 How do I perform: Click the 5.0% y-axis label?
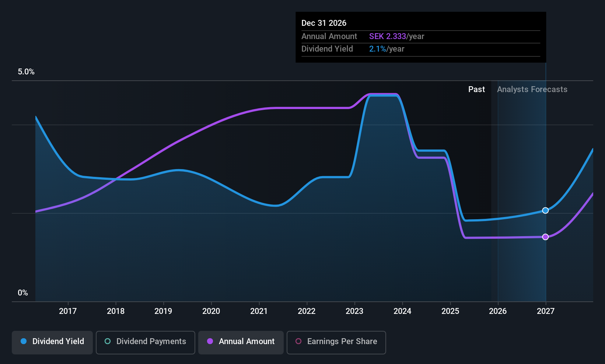[x=26, y=72]
